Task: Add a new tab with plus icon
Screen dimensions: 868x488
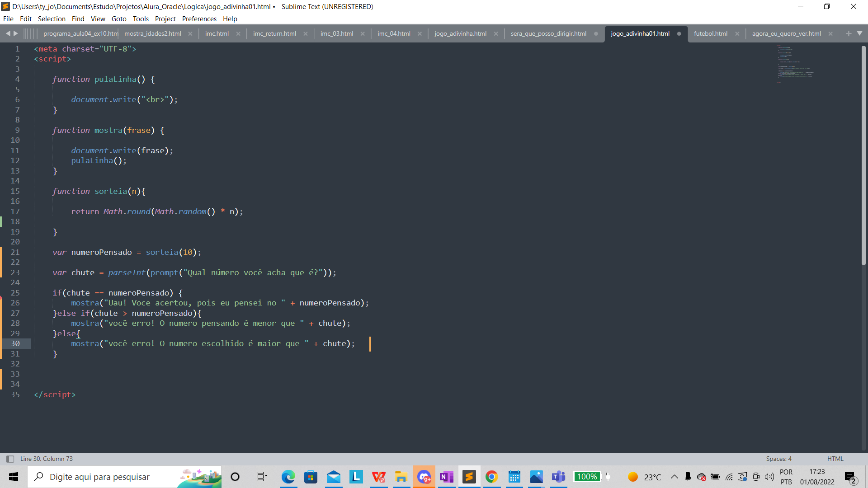Action: 848,33
